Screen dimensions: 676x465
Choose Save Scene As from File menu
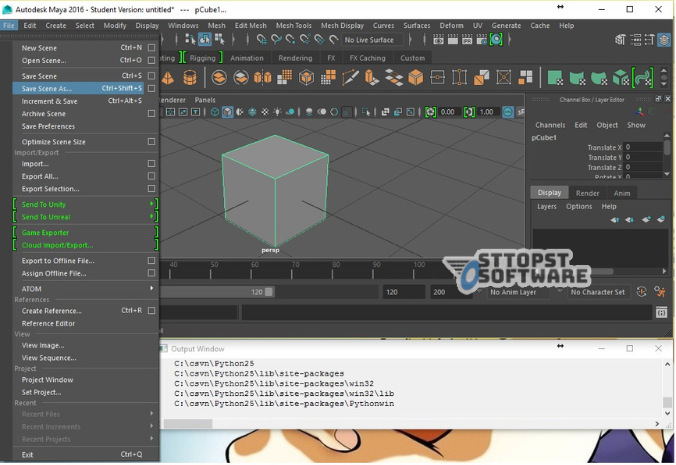click(47, 88)
